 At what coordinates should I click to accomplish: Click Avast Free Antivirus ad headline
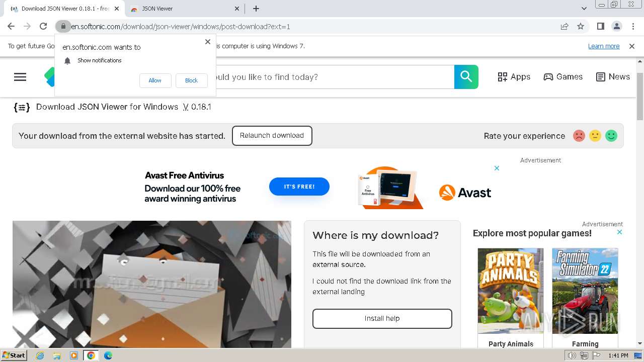coord(184,175)
